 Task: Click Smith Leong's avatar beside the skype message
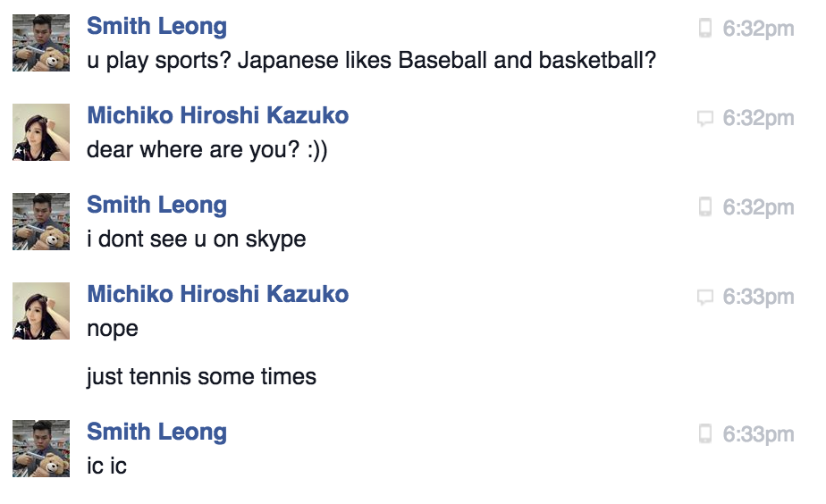click(x=41, y=222)
